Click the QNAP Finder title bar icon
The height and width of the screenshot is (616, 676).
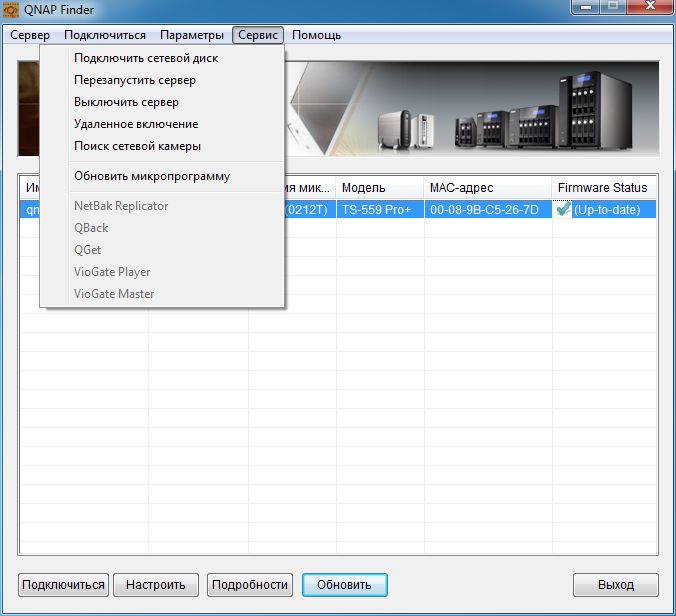click(11, 9)
